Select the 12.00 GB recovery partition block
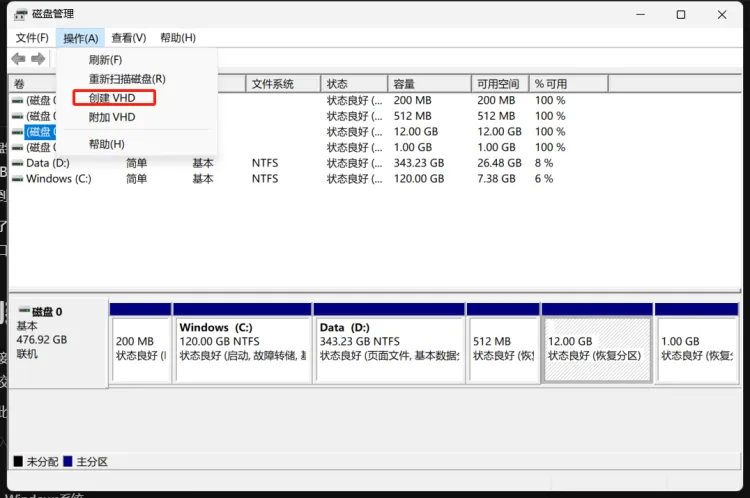750x498 pixels. (596, 348)
